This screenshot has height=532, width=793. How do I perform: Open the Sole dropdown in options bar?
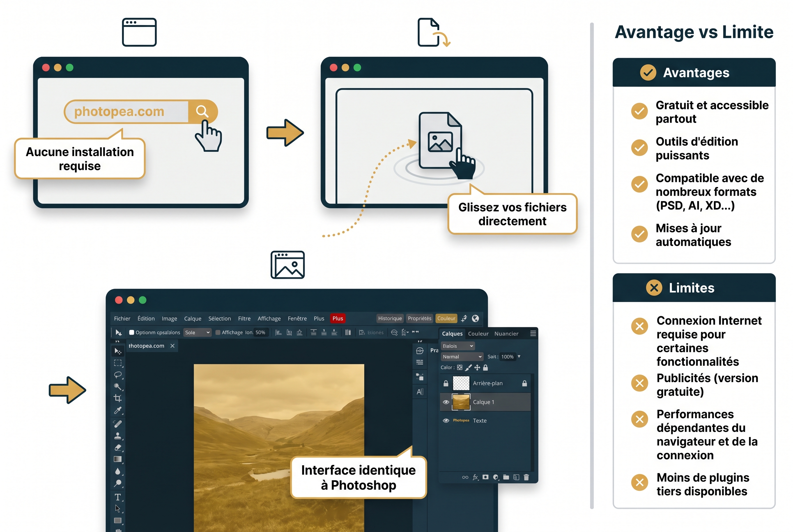pyautogui.click(x=198, y=332)
